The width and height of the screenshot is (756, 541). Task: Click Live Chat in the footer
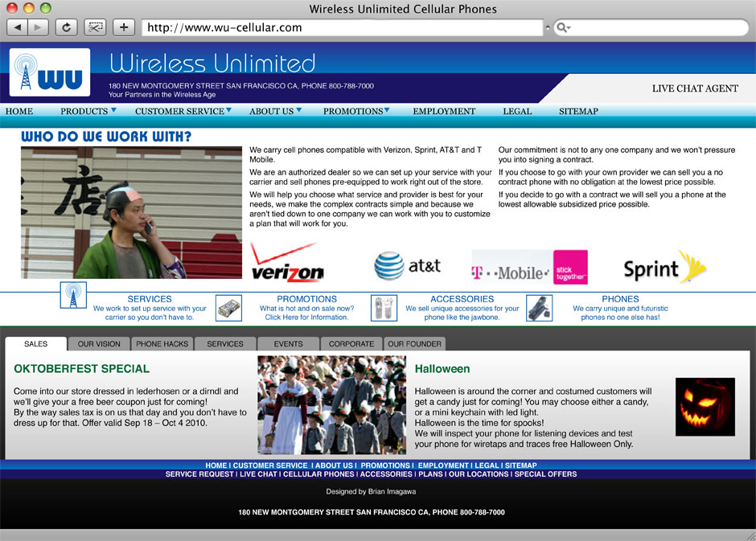(258, 474)
